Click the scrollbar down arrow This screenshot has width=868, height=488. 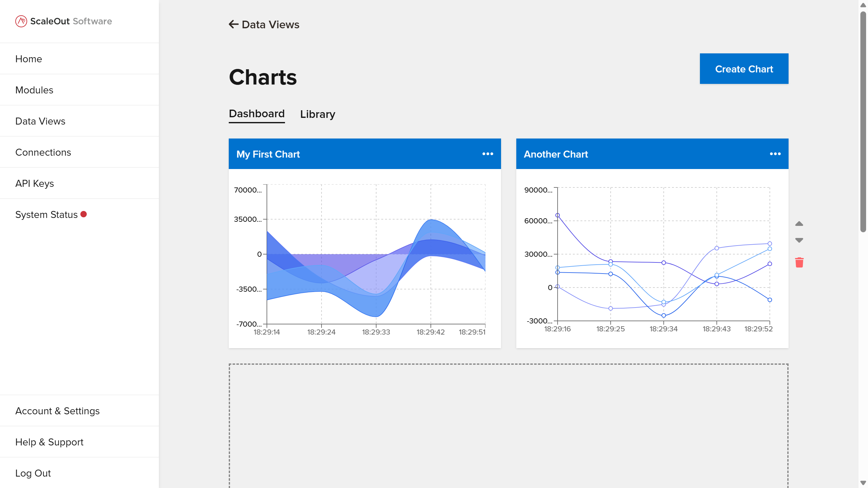(863, 483)
